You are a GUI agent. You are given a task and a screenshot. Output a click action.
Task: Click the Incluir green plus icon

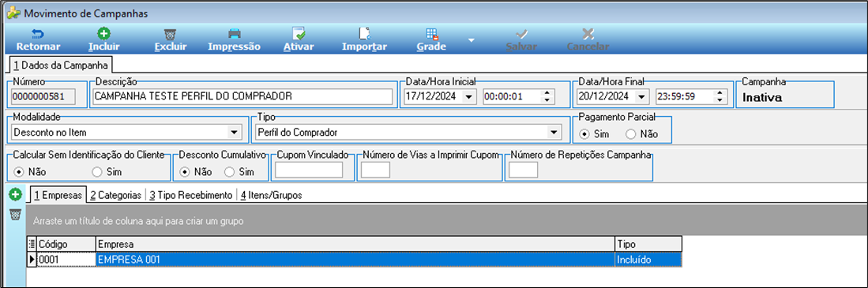click(103, 34)
